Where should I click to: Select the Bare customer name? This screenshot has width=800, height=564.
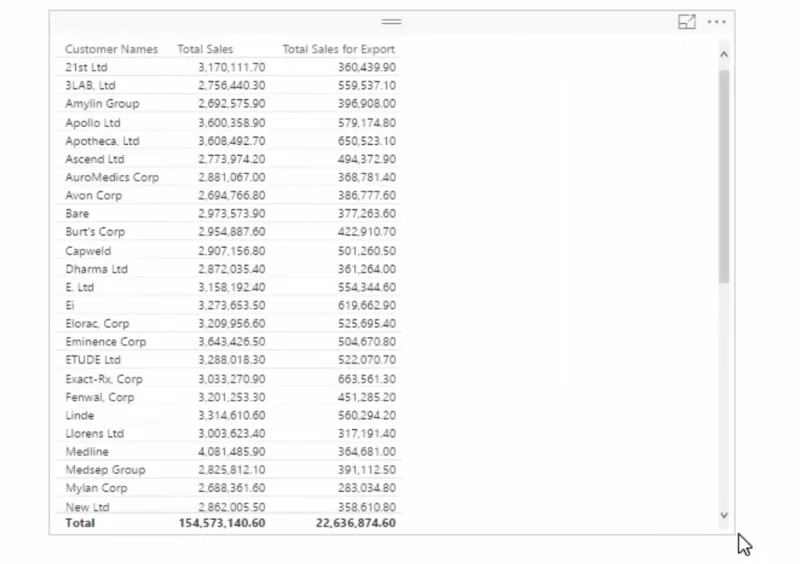click(x=77, y=214)
